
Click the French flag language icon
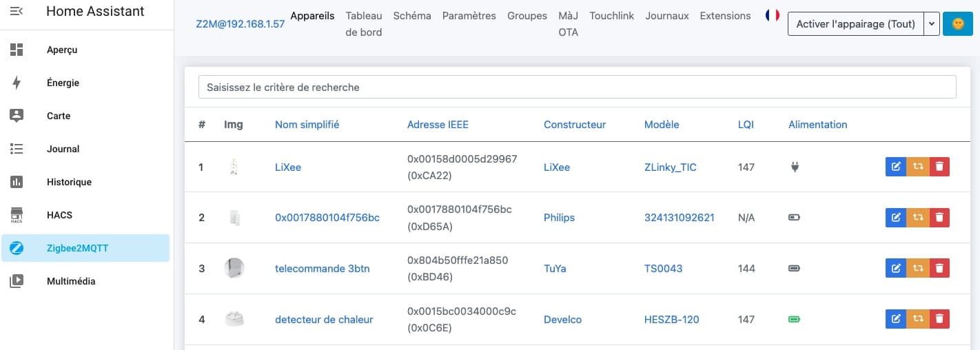click(773, 16)
